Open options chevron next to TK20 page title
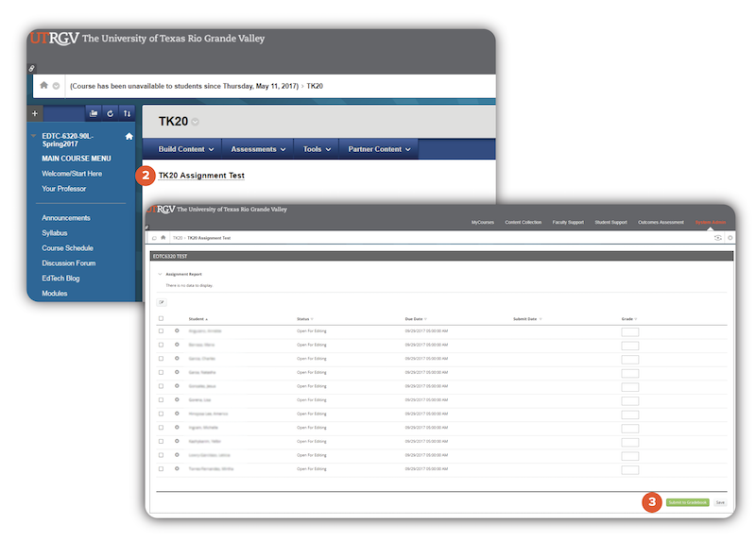 (x=196, y=122)
